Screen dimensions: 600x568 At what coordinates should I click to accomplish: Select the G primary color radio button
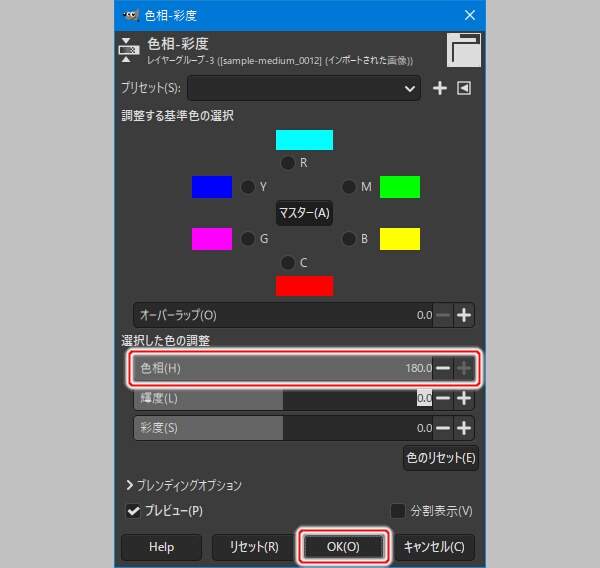(248, 239)
